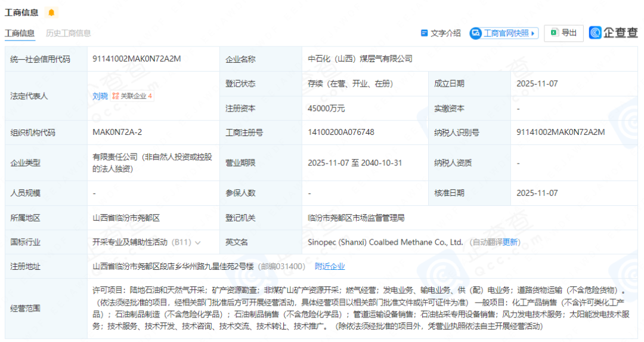Switch to the 工商信息 tab
Screen dimensions: 644x342
(x=19, y=33)
